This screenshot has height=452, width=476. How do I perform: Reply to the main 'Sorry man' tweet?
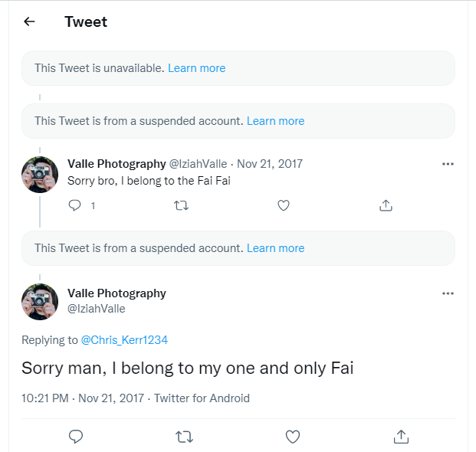[76, 437]
